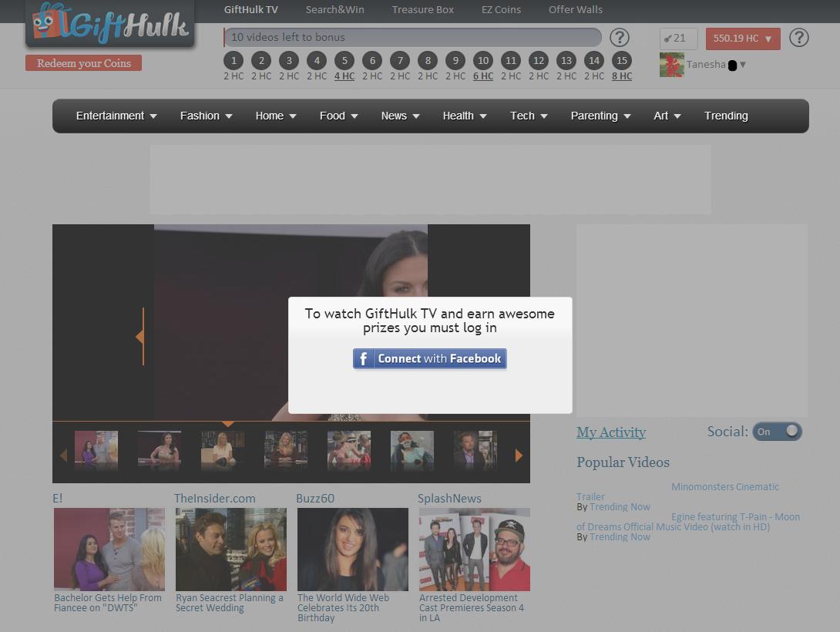
Task: Select video step circle 3
Action: 289,61
